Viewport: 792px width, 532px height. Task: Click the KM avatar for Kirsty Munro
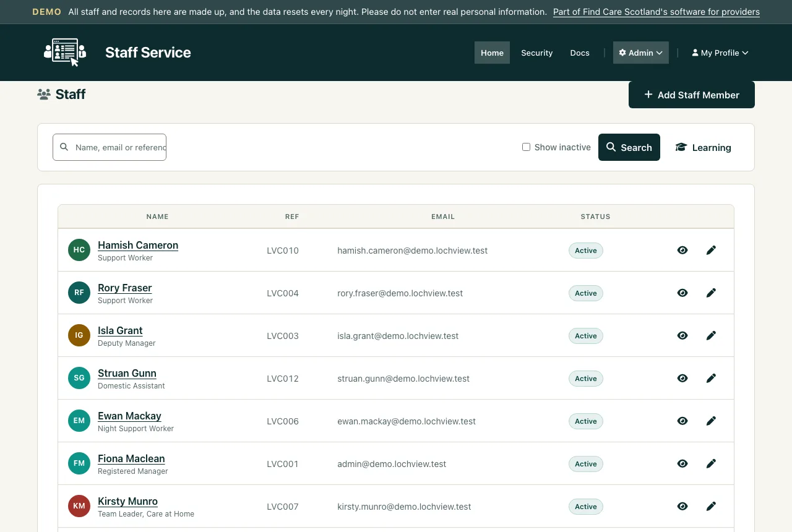pyautogui.click(x=79, y=506)
